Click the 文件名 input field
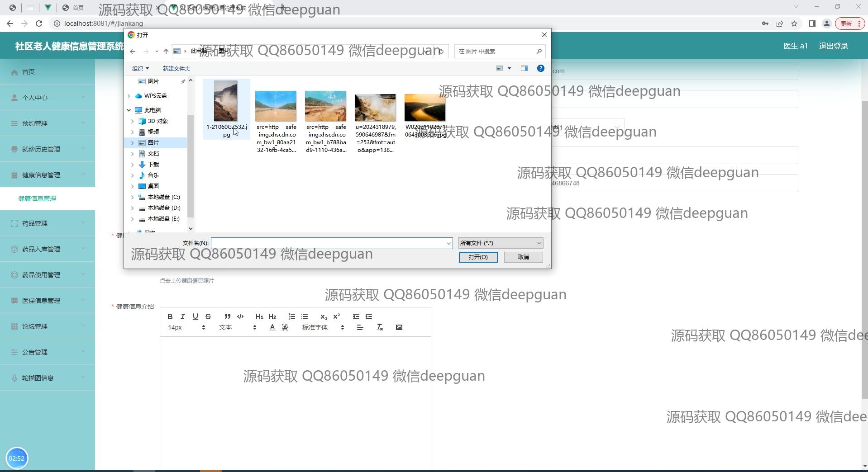This screenshot has width=868, height=472. click(x=329, y=243)
